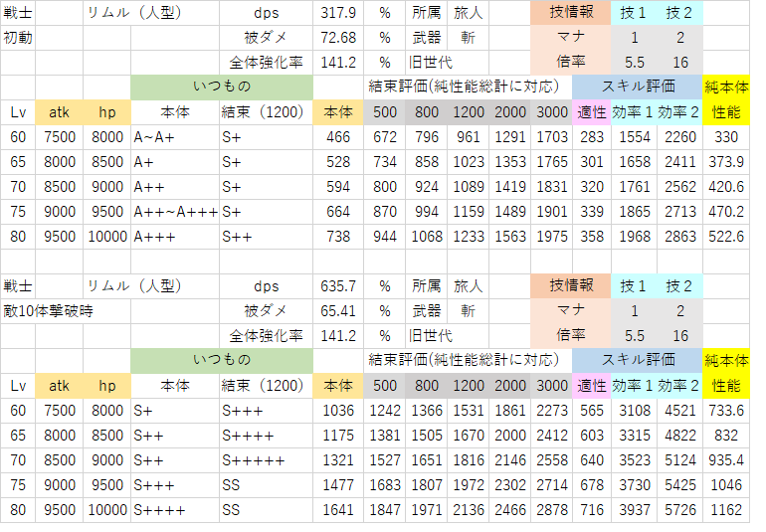This screenshot has width=766, height=532.
Task: Click the cell showing 1089
Action: pyautogui.click(x=468, y=187)
